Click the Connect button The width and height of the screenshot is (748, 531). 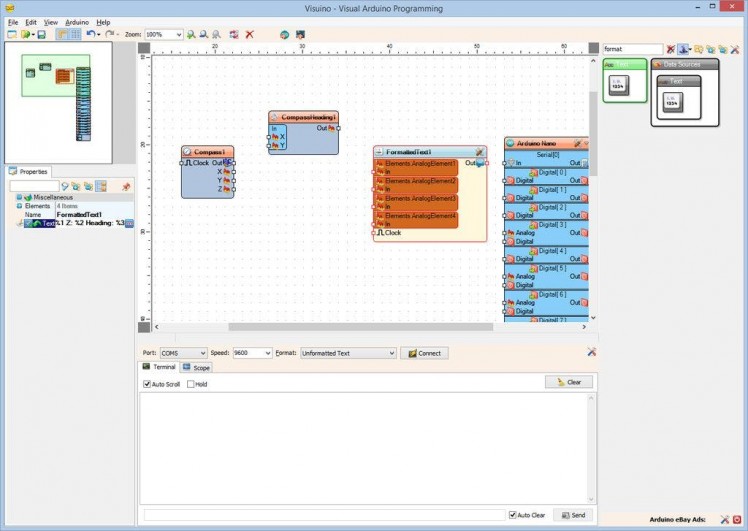tap(424, 353)
